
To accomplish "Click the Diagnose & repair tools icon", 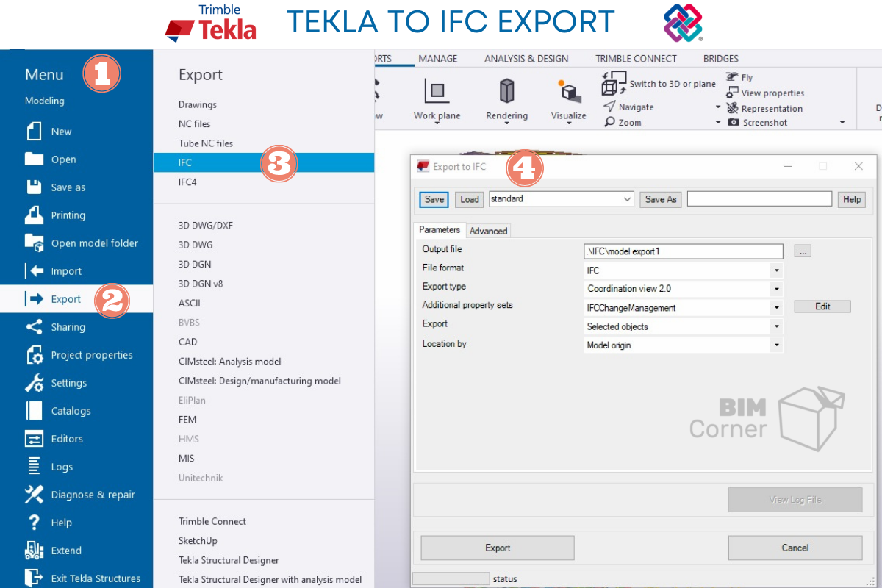I will point(34,495).
